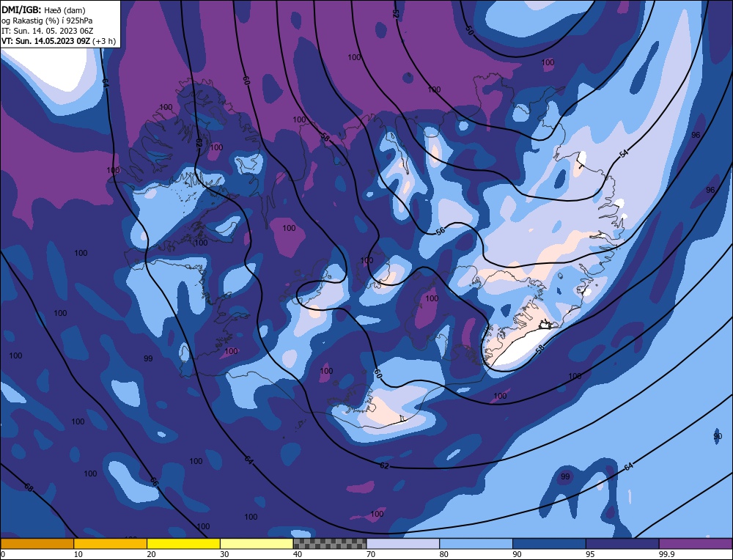Select the purple legend swatch above 99.9
The width and height of the screenshot is (733, 560).
coord(696,544)
